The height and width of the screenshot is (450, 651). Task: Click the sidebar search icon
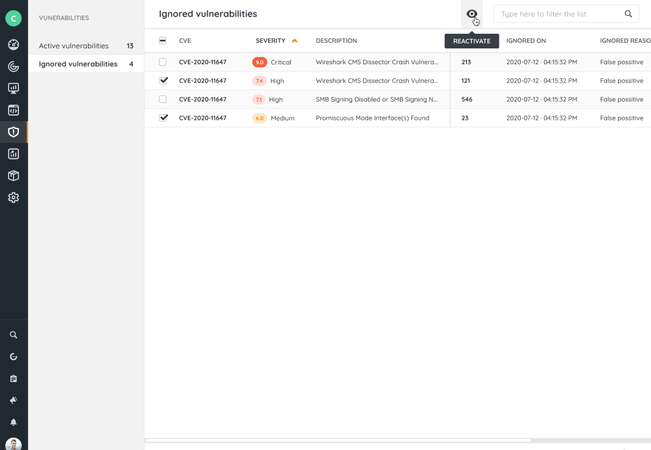click(14, 335)
